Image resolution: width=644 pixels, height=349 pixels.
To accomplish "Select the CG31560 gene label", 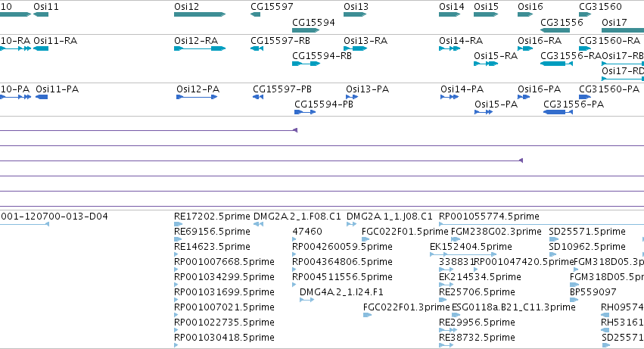I will coord(600,7).
